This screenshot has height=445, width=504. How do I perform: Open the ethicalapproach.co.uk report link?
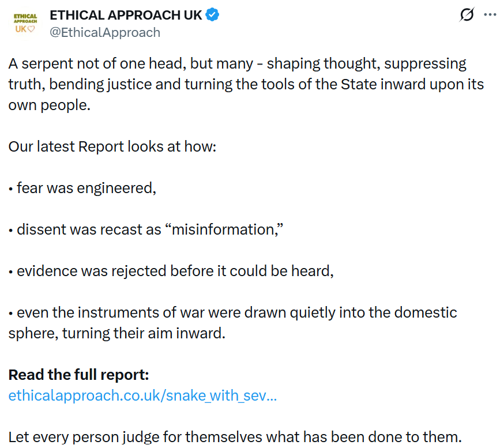[x=142, y=396]
